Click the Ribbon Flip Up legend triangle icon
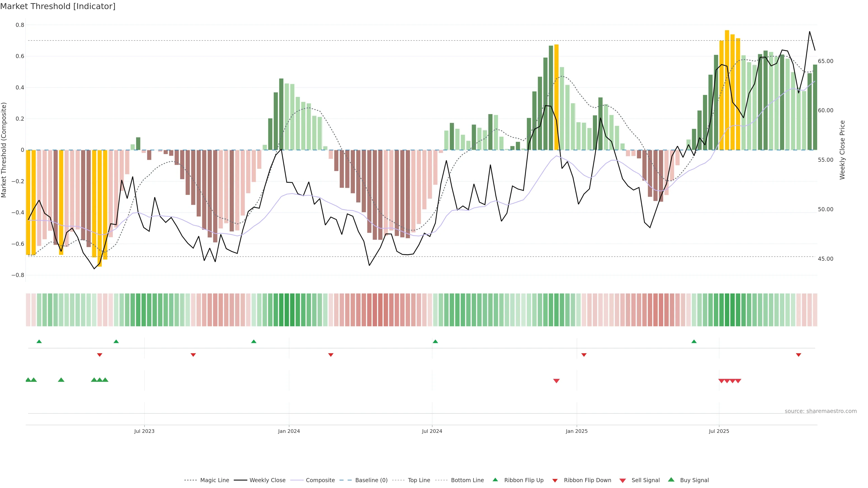This screenshot has height=488, width=868. point(495,480)
